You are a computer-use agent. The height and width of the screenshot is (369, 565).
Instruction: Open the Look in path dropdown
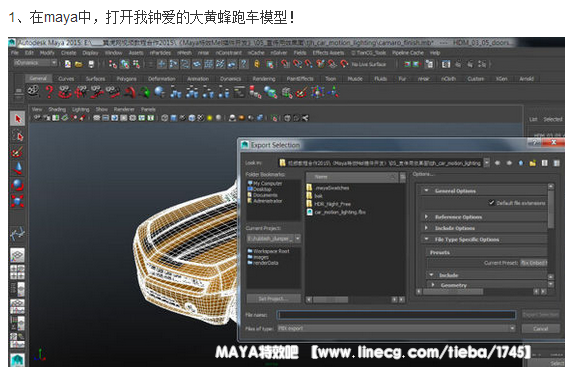[x=486, y=163]
